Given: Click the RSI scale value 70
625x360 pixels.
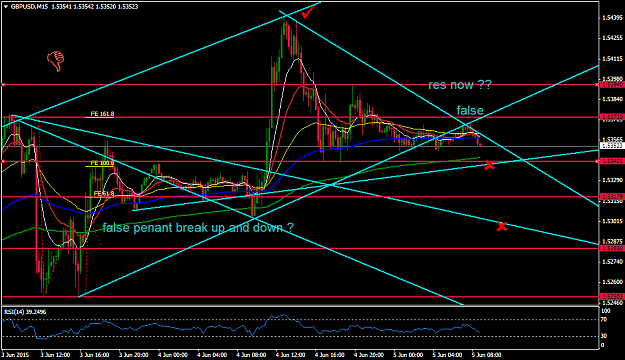Looking at the screenshot, I should click(x=604, y=319).
